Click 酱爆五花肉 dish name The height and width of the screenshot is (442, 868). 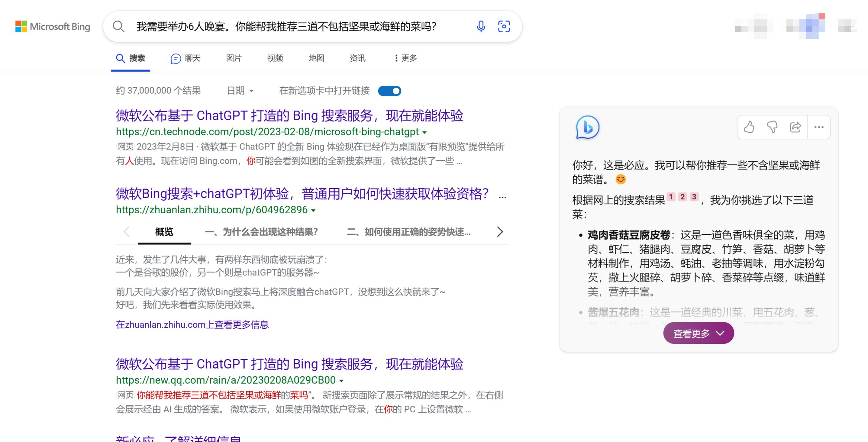tap(613, 313)
